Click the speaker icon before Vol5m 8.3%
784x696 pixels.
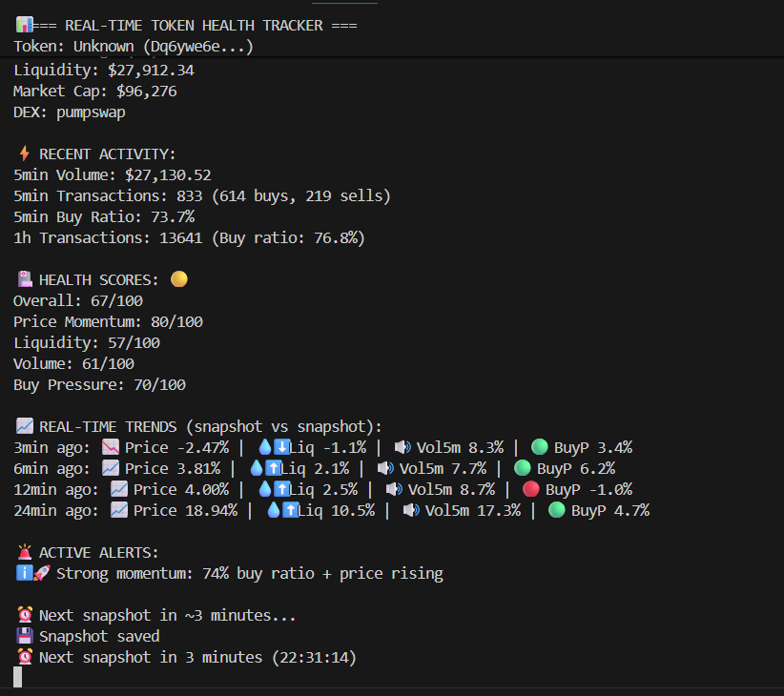click(402, 446)
